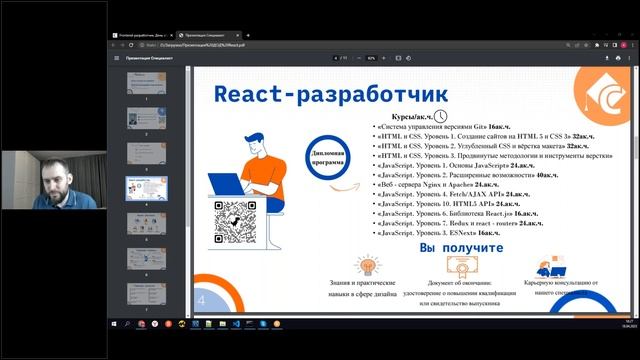Select page 3 thumbnail in sidebar
Viewport: 640px width, 360px height.
[147, 153]
